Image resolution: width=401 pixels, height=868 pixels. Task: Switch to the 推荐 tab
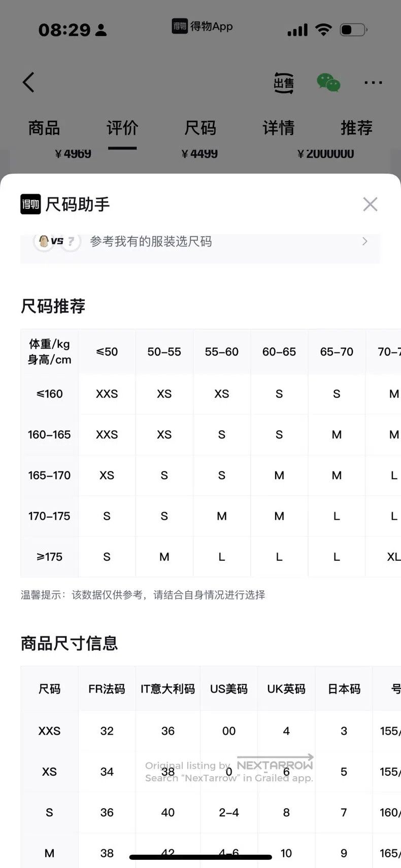356,128
